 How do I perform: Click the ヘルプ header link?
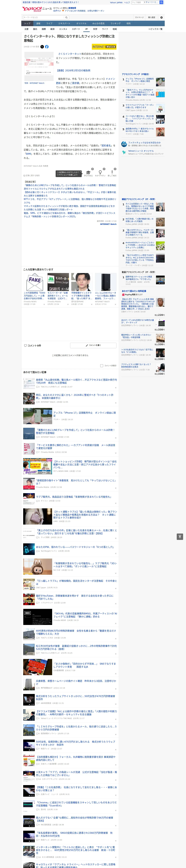pyautogui.click(x=127, y=2)
